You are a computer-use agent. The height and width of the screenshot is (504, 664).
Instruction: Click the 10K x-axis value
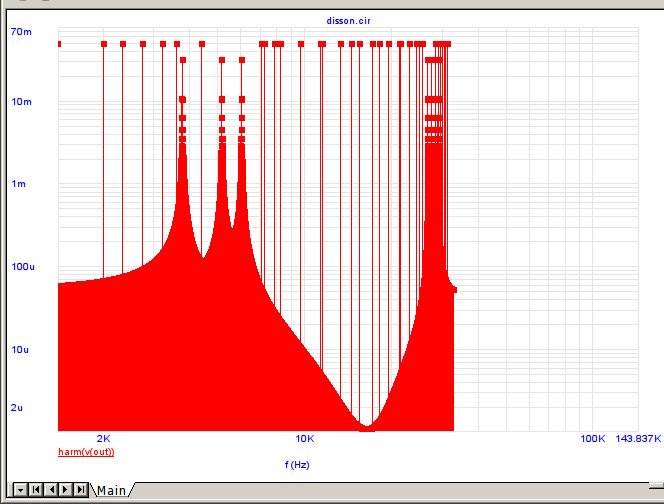coord(305,439)
